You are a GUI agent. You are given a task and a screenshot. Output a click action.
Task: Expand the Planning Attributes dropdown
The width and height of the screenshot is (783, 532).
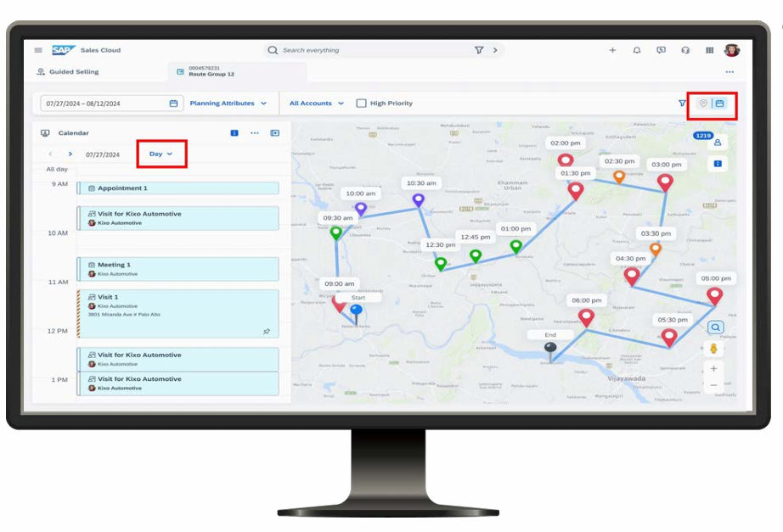pos(228,104)
